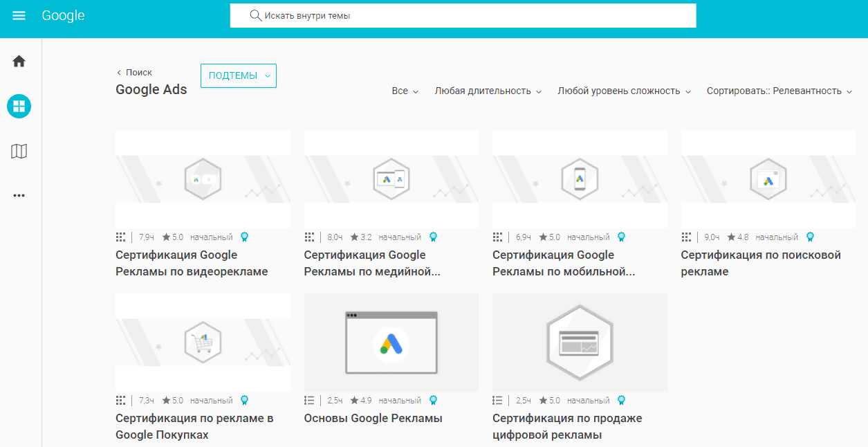Open the ПОДТЕМЫ dropdown
The height and width of the screenshot is (447, 868).
coord(238,76)
